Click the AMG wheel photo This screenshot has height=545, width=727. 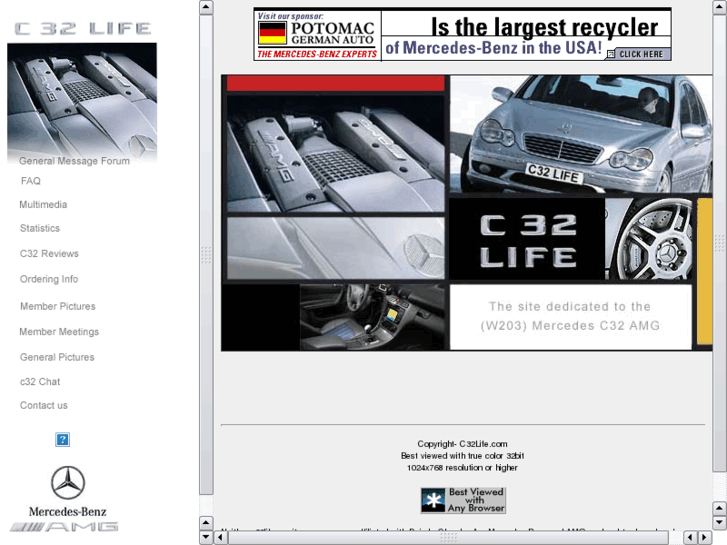click(649, 239)
